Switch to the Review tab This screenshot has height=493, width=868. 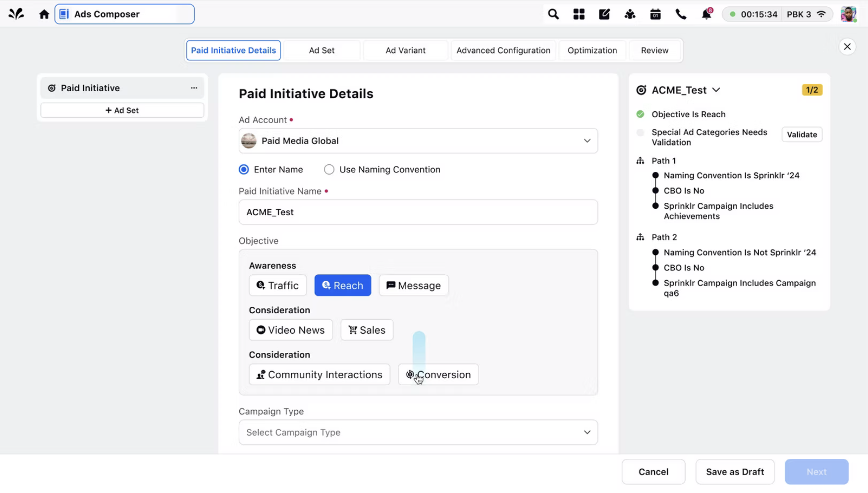654,50
